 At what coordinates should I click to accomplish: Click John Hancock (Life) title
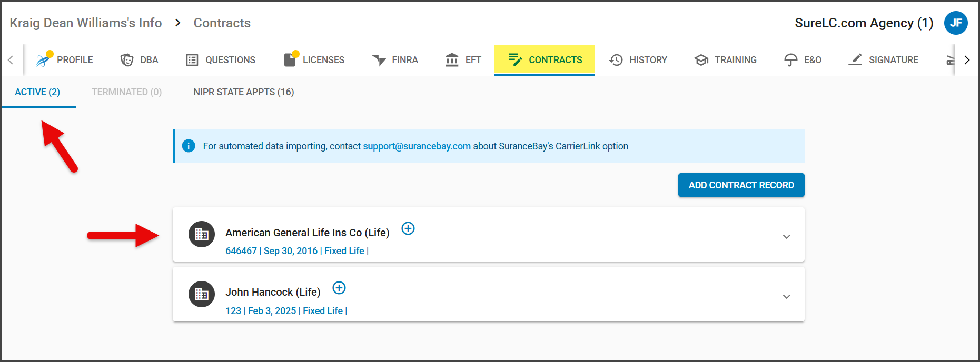[273, 292]
